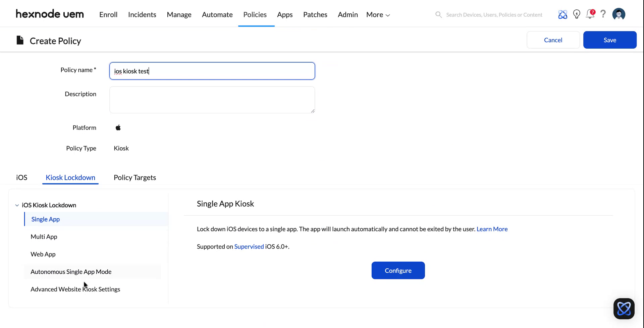Open the Hexnode Genie assistant icon
Viewport: 644px width, 328px height.
pos(563,14)
